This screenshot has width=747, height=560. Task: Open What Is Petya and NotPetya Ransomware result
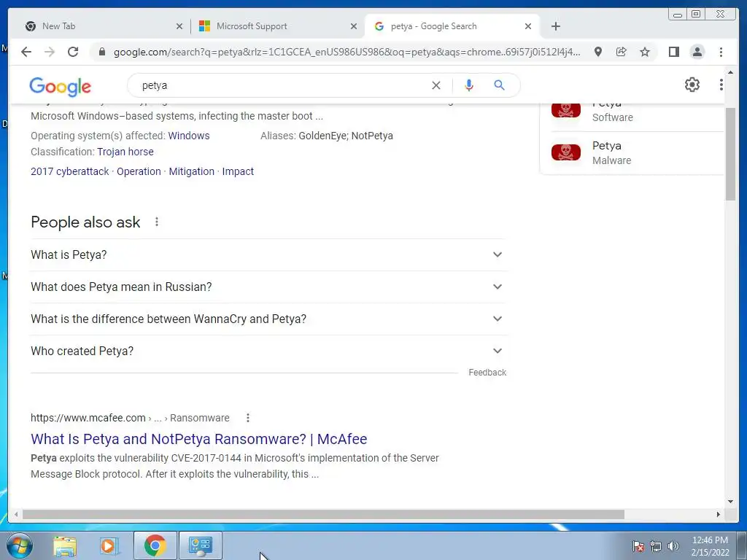coord(198,439)
